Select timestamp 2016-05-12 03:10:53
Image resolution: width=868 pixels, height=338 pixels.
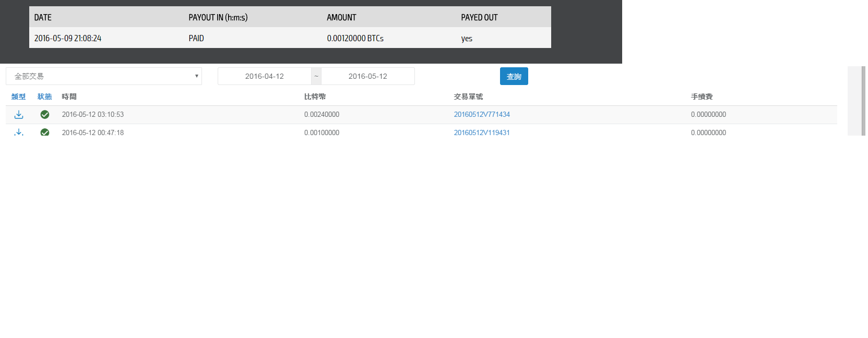93,115
